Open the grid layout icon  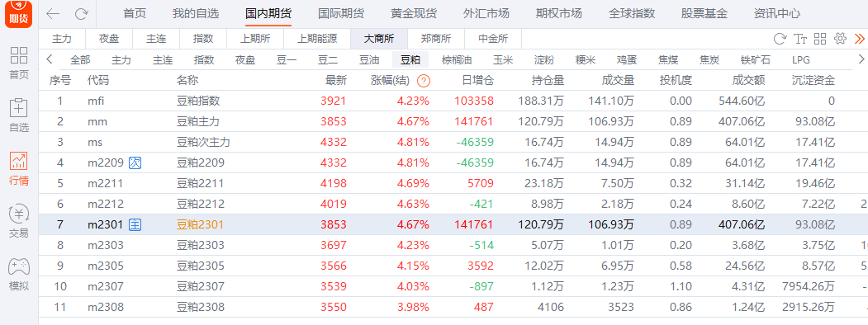820,39
